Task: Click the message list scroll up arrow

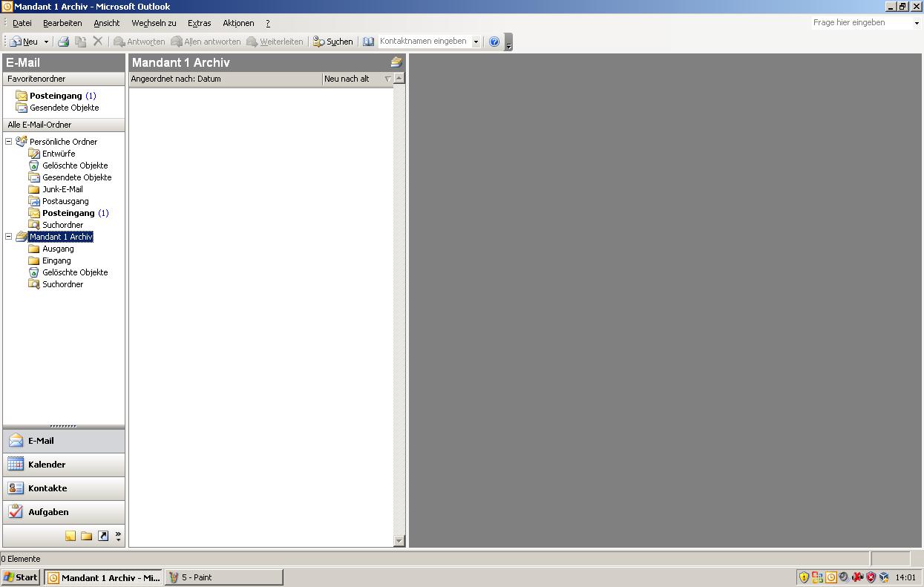Action: [399, 78]
